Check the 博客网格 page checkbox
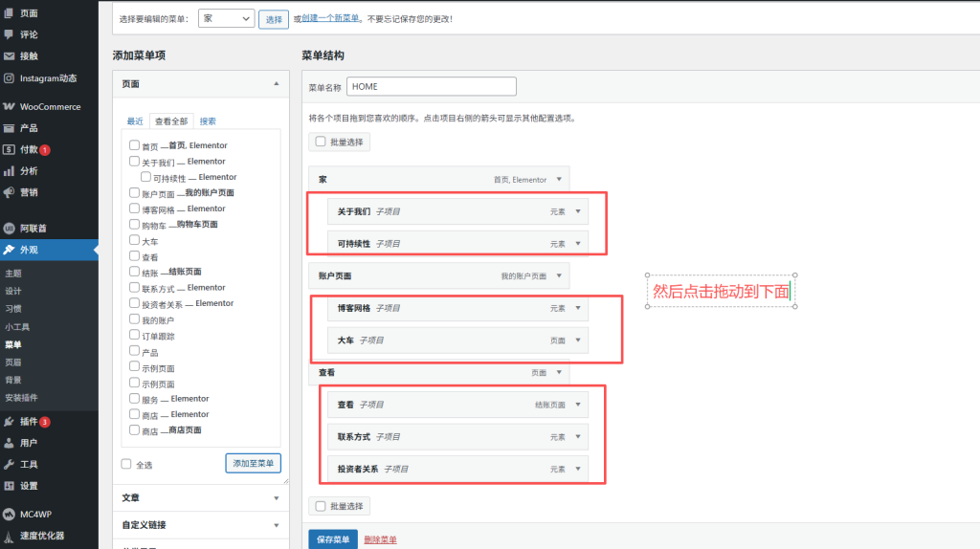 click(x=134, y=208)
